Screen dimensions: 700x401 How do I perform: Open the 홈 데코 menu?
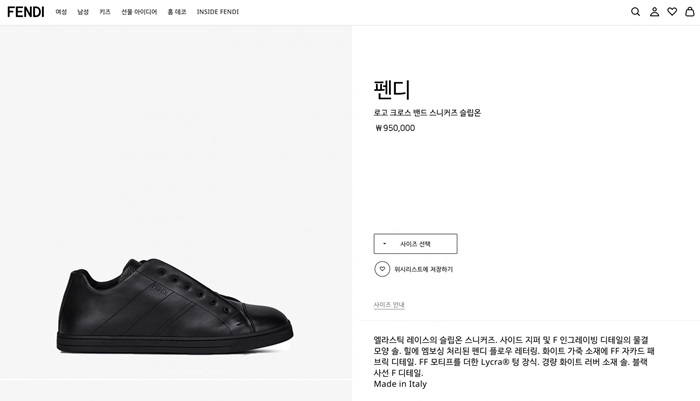point(177,12)
